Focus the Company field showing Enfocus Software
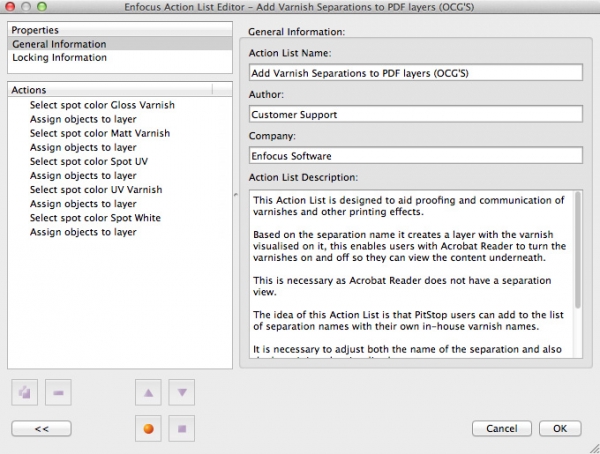The height and width of the screenshot is (454, 600). (414, 155)
